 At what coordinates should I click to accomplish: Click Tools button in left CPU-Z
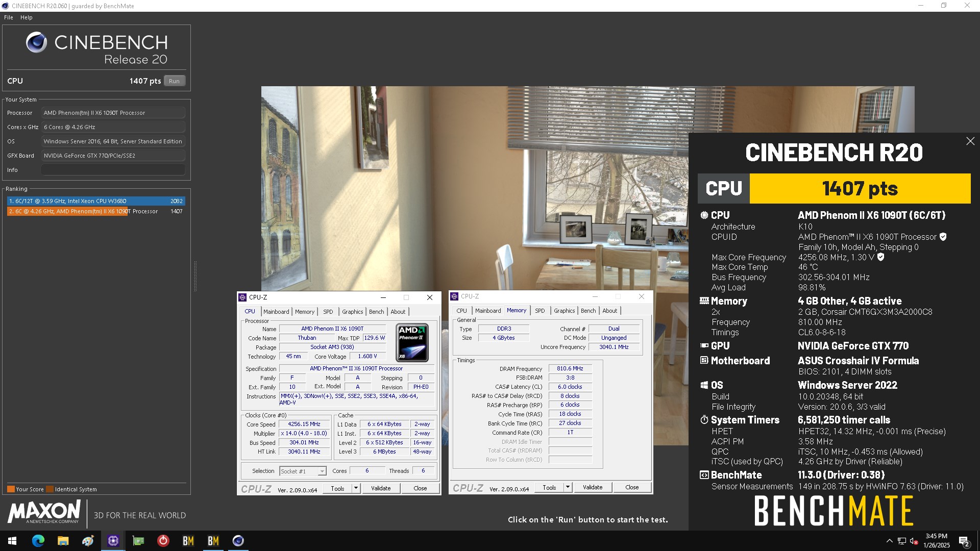click(337, 488)
